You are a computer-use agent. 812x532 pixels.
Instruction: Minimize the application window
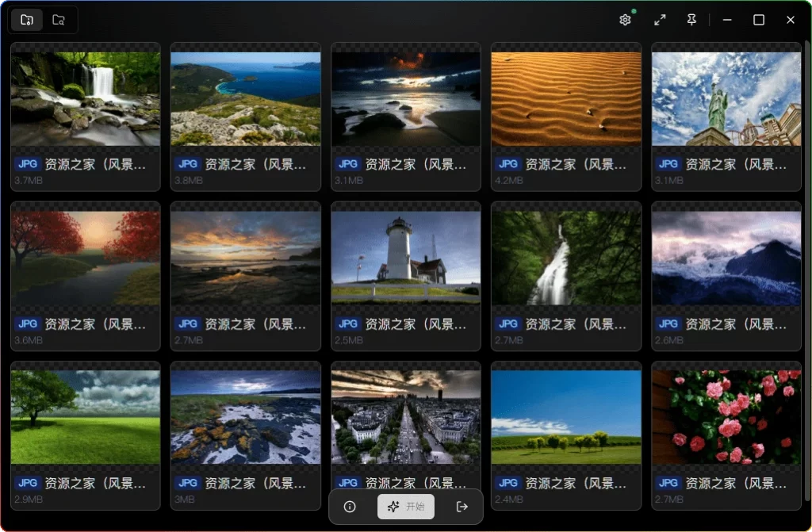point(726,20)
